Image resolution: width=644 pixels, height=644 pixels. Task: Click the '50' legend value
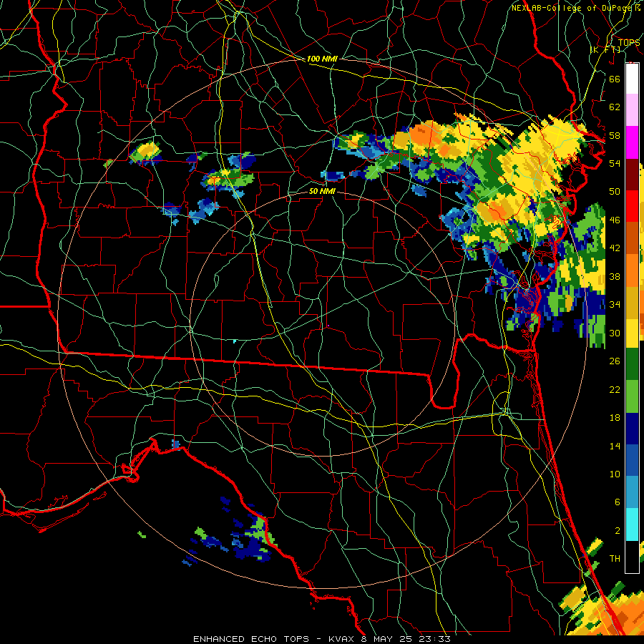tap(615, 191)
